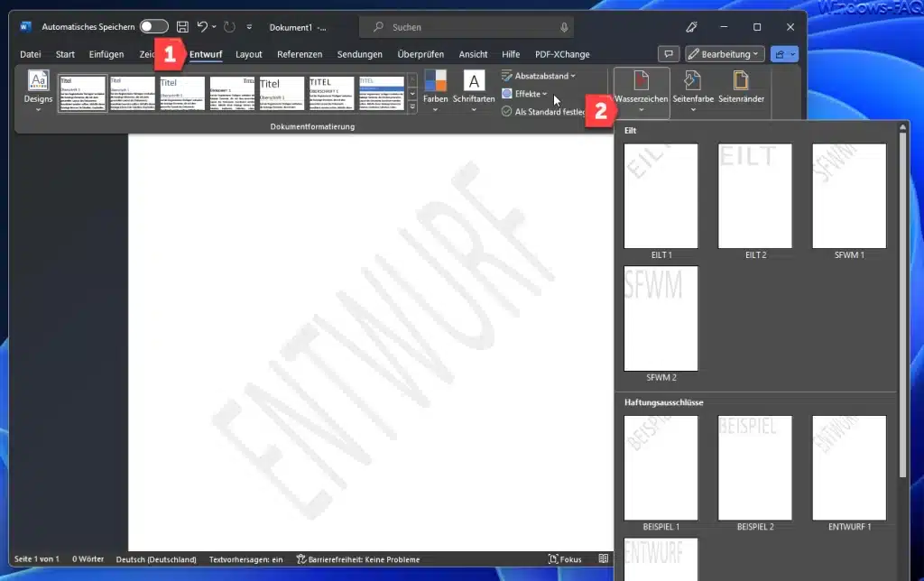Click the Suchen search field
The width and height of the screenshot is (924, 581).
coord(467,27)
